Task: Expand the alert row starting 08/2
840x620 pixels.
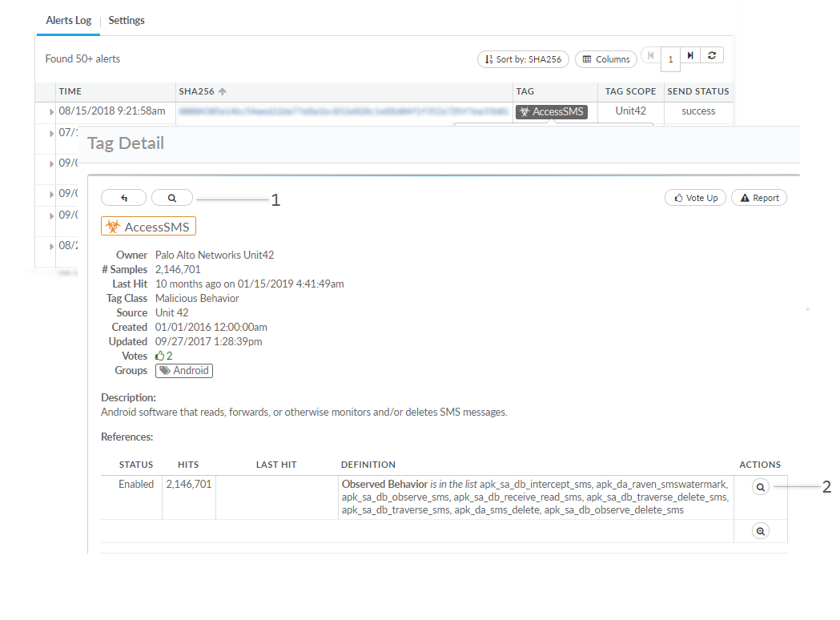Action: pyautogui.click(x=51, y=247)
